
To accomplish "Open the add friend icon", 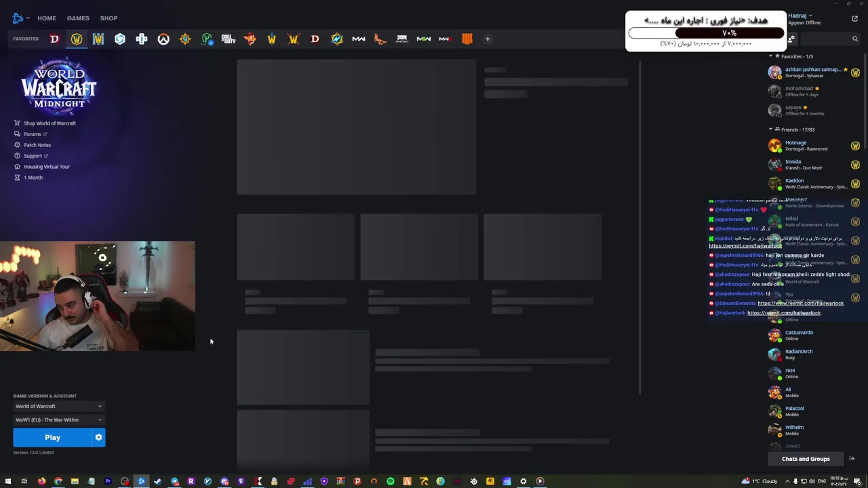I will [x=791, y=39].
